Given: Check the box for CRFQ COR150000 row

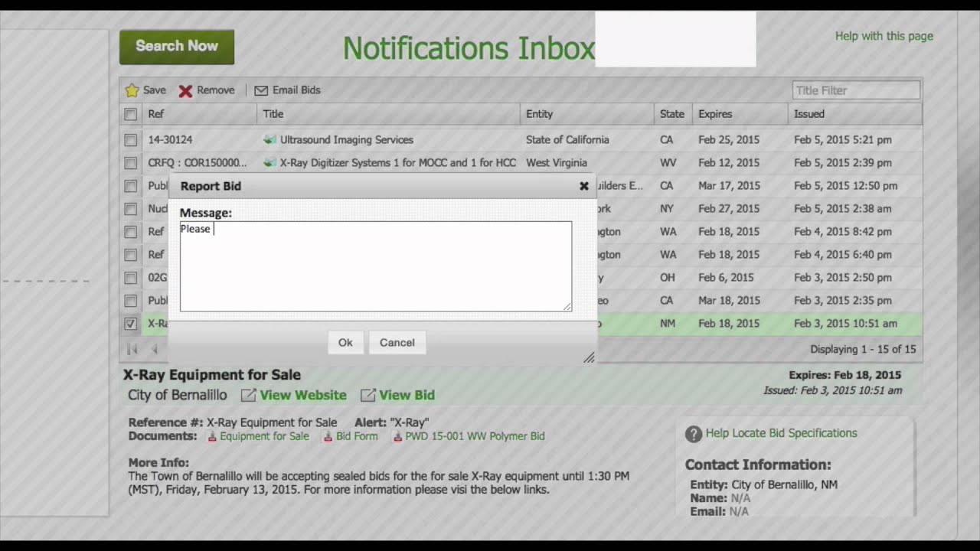Looking at the screenshot, I should pyautogui.click(x=130, y=163).
